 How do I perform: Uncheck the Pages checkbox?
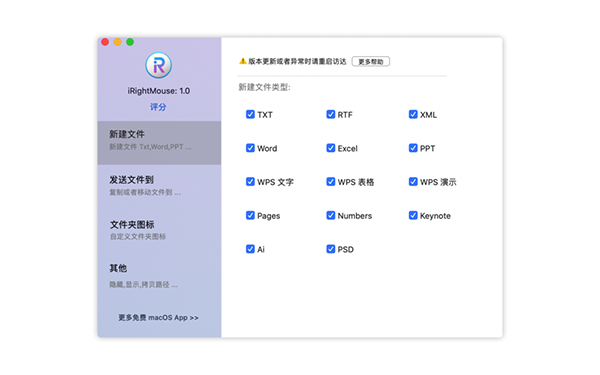[250, 215]
